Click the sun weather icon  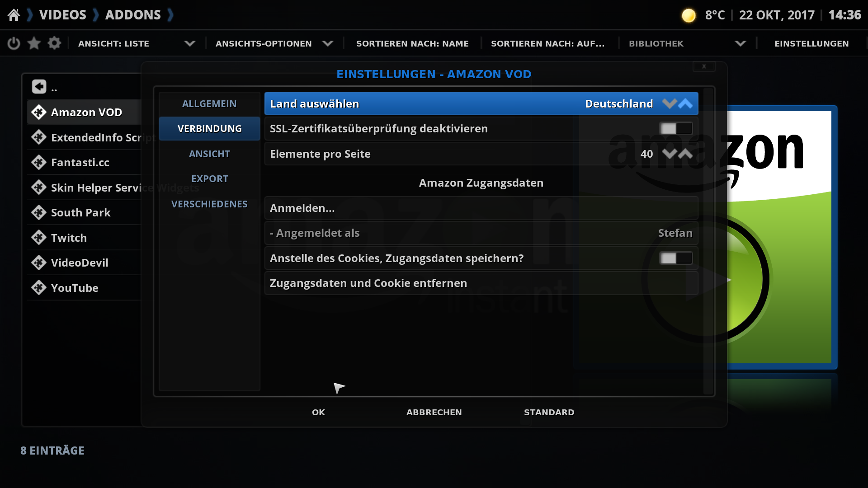[x=689, y=15]
